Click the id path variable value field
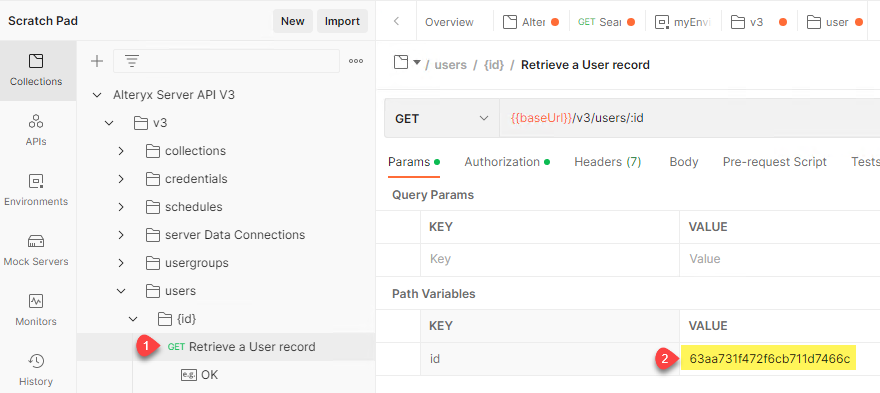The height and width of the screenshot is (393, 880). (x=780, y=359)
